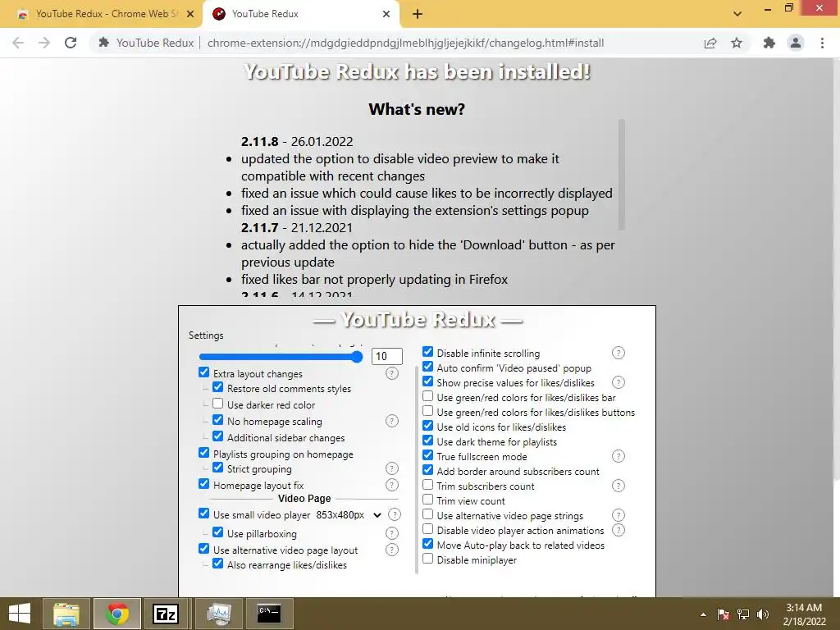Open Chrome's three-dot menu
Image resolution: width=840 pixels, height=630 pixels.
pyautogui.click(x=822, y=43)
